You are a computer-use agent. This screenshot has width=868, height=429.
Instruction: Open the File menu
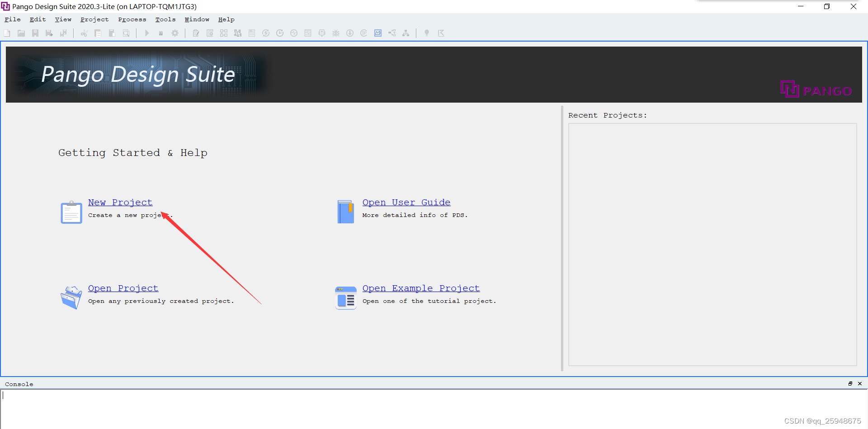click(13, 19)
